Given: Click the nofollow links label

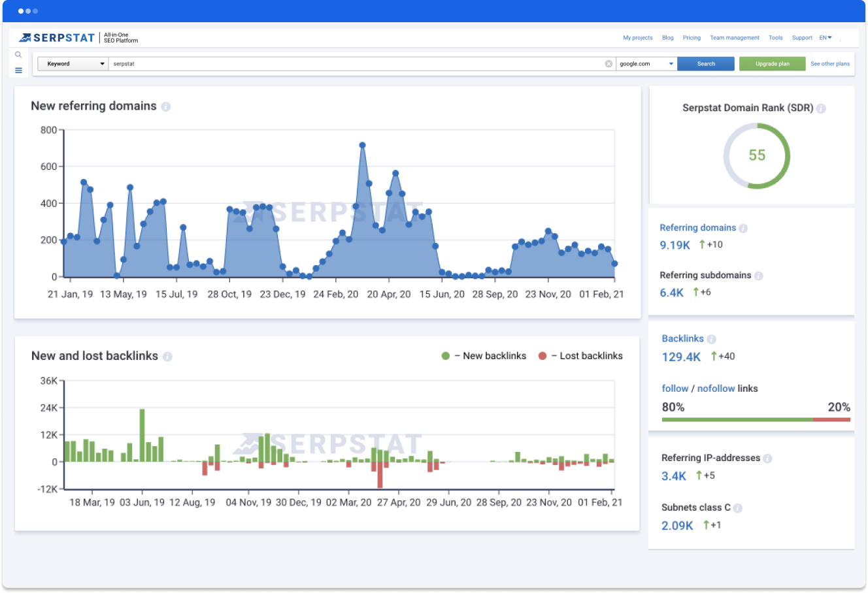Looking at the screenshot, I should 716,389.
